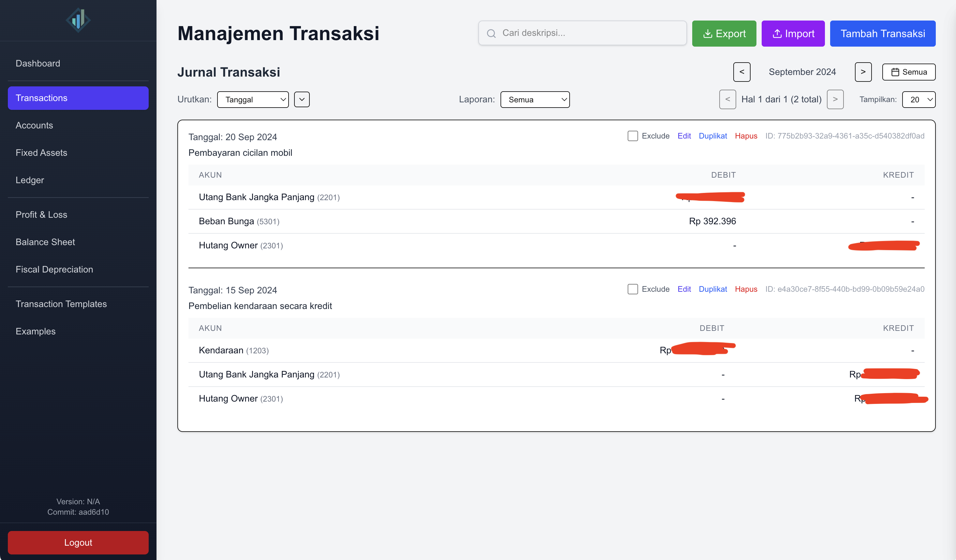Navigate to Transaction Templates
The image size is (956, 560).
[x=61, y=304]
